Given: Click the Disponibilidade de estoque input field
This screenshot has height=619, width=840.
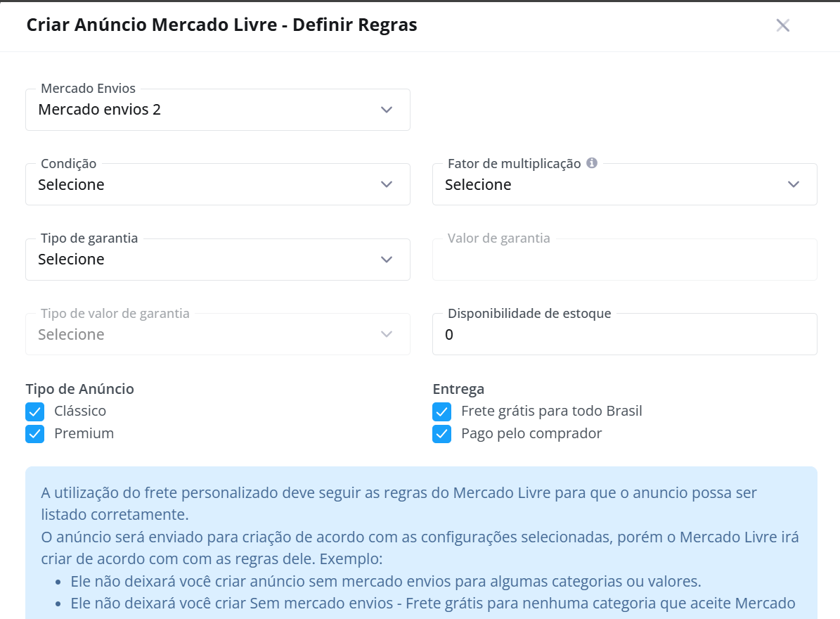Looking at the screenshot, I should click(625, 334).
